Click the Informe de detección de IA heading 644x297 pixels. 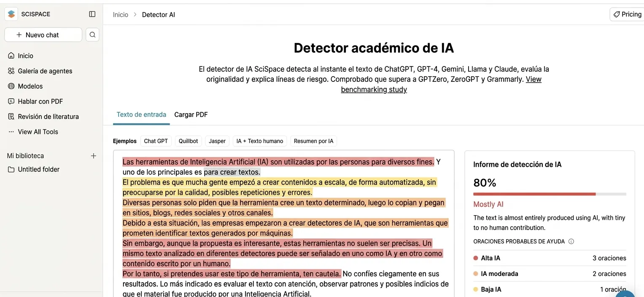(517, 165)
